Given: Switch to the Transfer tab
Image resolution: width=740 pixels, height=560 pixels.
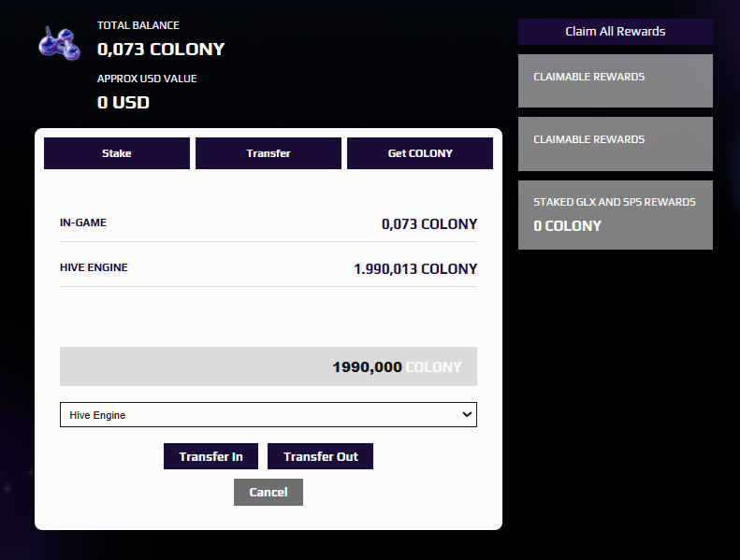Looking at the screenshot, I should pyautogui.click(x=268, y=153).
